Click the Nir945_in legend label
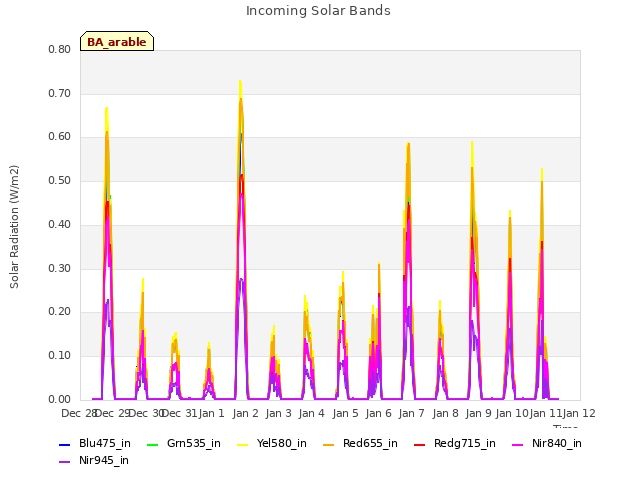The width and height of the screenshot is (640, 480). click(104, 460)
